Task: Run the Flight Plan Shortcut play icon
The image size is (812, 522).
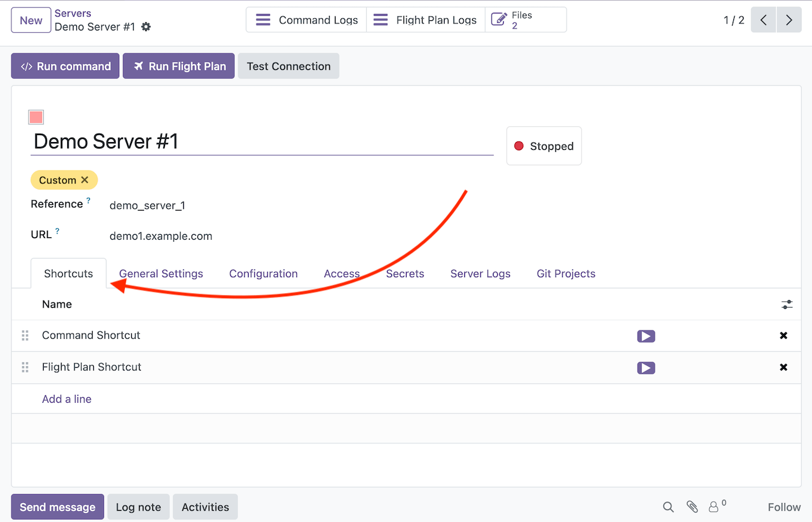Action: point(646,368)
